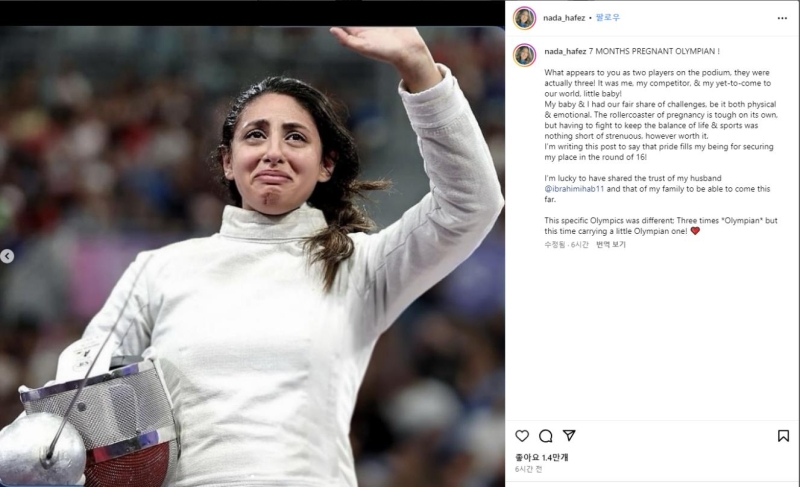Open the @ibrahimihab11 mention link
Viewport: 800px width, 487px height.
574,189
